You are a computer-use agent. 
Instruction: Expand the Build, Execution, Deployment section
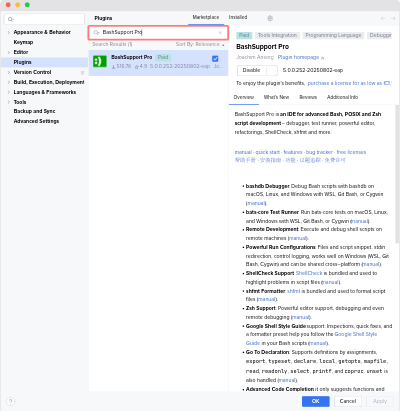[x=9, y=82]
